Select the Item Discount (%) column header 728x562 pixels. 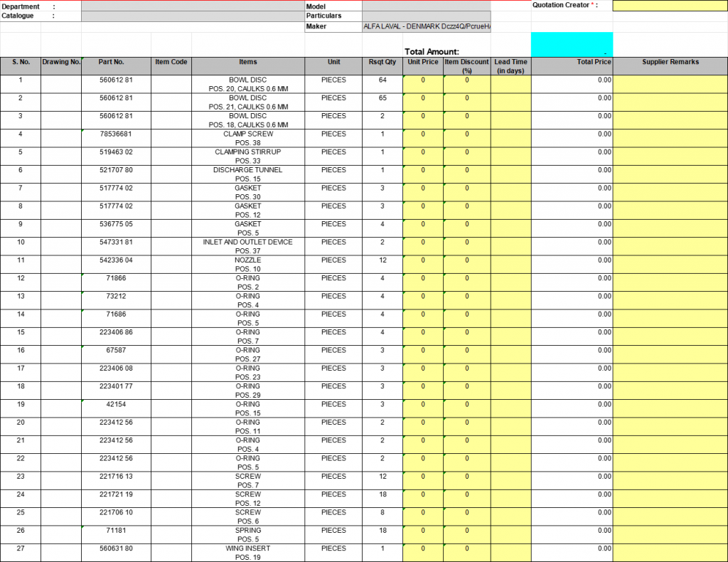point(466,66)
